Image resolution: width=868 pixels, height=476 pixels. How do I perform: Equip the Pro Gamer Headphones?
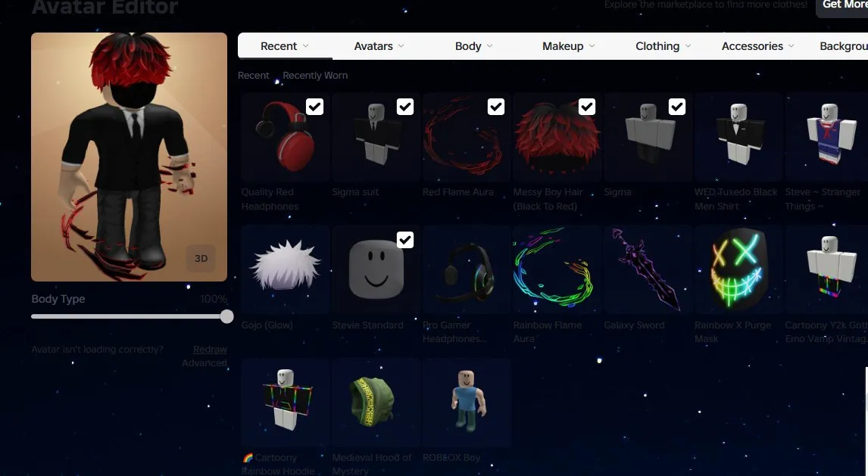(x=467, y=270)
